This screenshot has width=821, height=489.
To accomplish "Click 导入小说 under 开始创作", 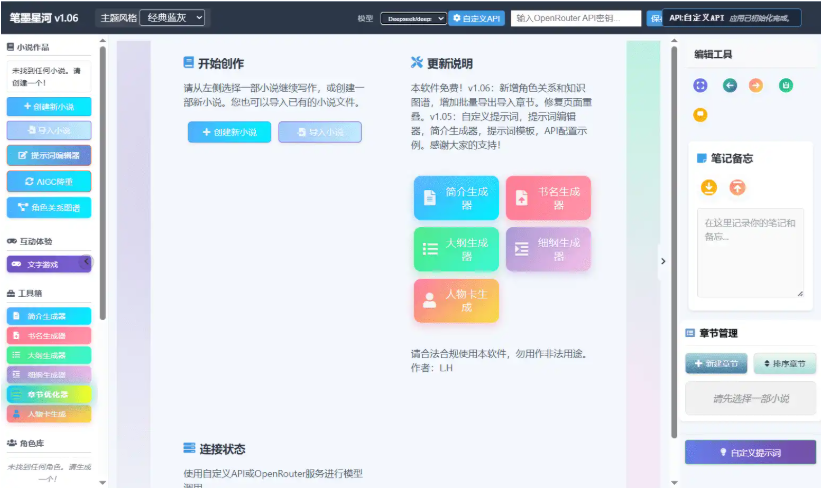I will (320, 132).
